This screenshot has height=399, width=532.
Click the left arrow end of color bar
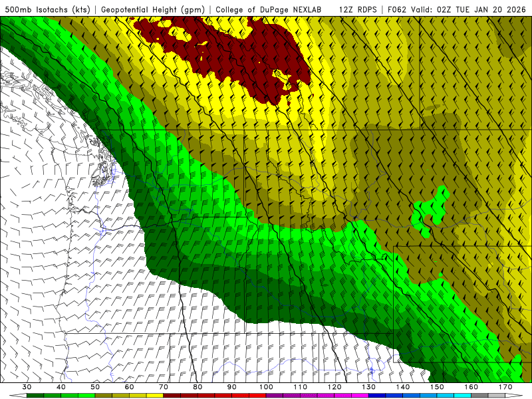(x=18, y=395)
